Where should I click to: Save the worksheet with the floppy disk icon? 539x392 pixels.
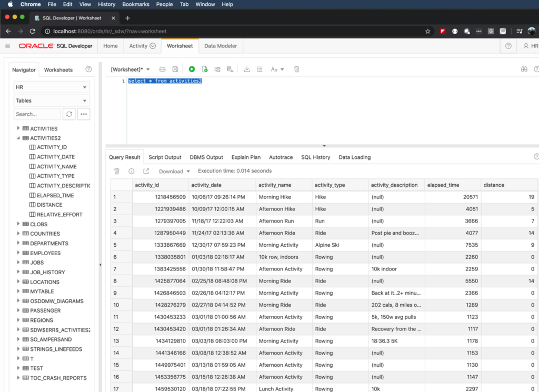coord(175,69)
